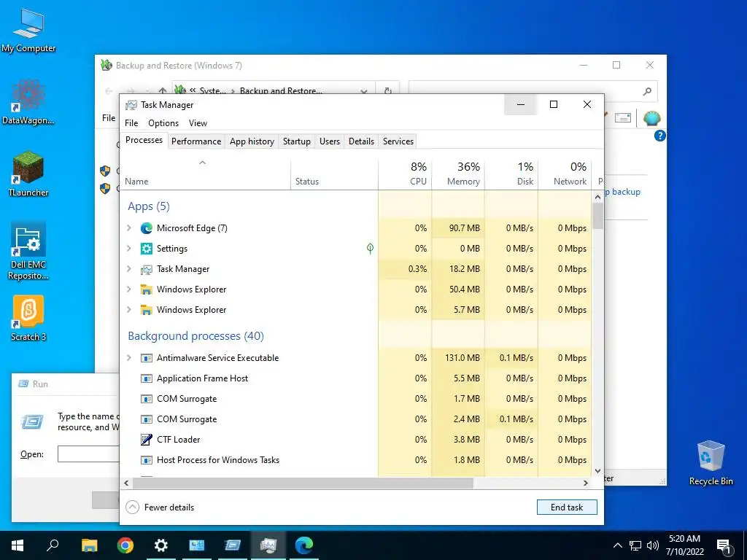Open the notification center icon
Viewport: 747px width, 560px height.
724,545
